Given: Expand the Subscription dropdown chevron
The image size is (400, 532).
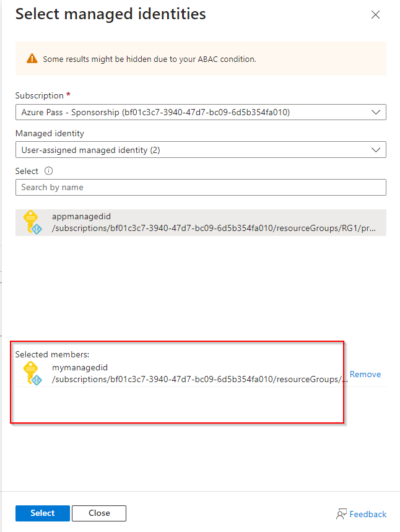Looking at the screenshot, I should click(375, 112).
